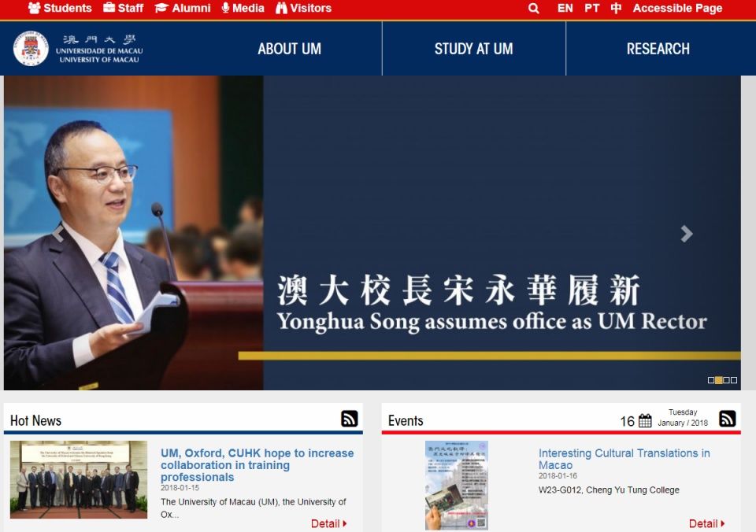Advance carousel with right arrow
756x532 pixels.
[x=686, y=234]
